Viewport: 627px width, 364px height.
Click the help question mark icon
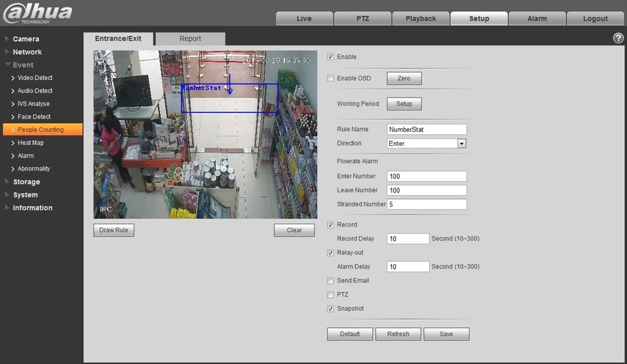tap(618, 38)
